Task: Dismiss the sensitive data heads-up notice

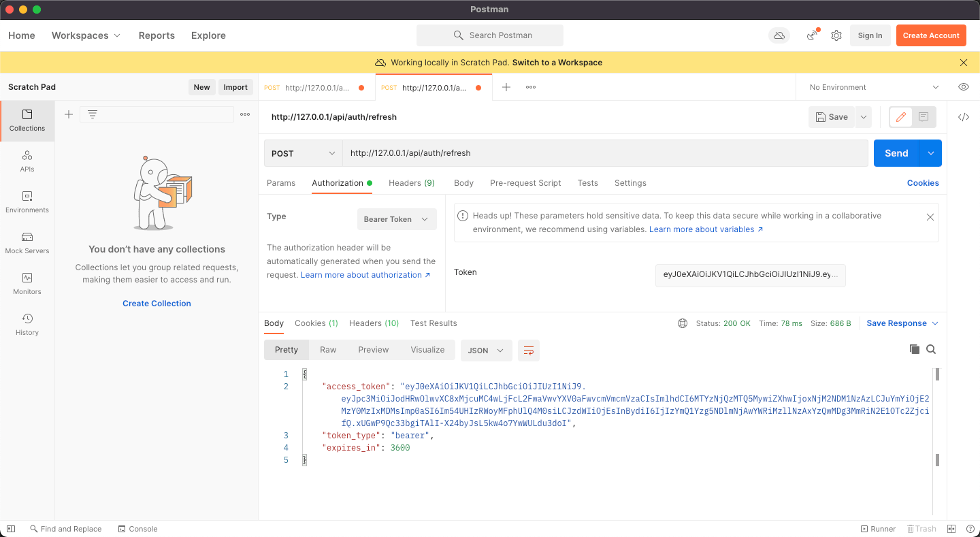Action: pyautogui.click(x=930, y=217)
